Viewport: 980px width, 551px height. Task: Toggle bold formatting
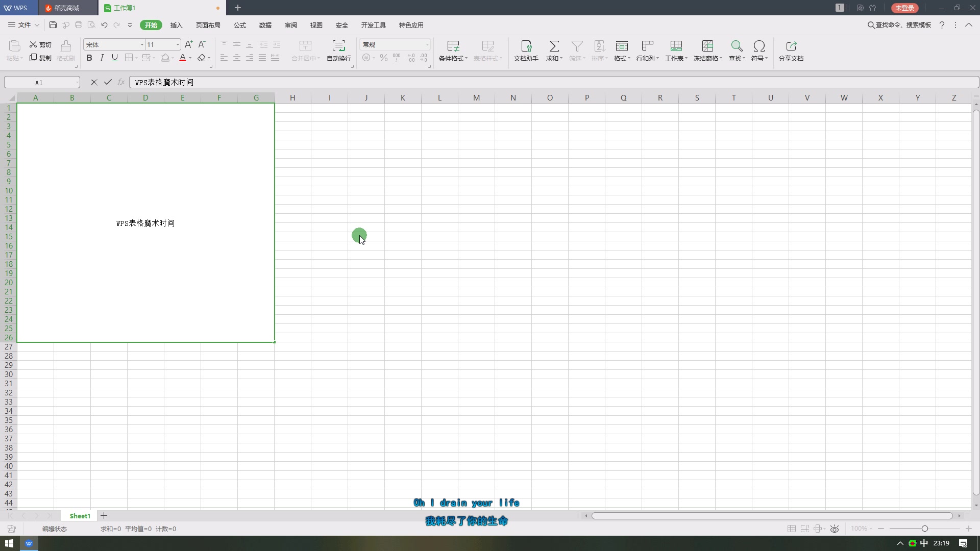click(89, 58)
